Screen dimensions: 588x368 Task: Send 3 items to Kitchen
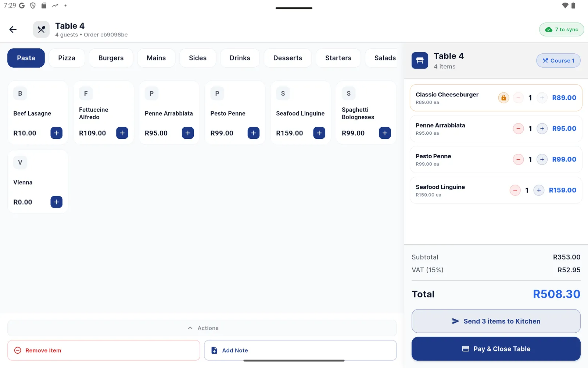(x=496, y=321)
